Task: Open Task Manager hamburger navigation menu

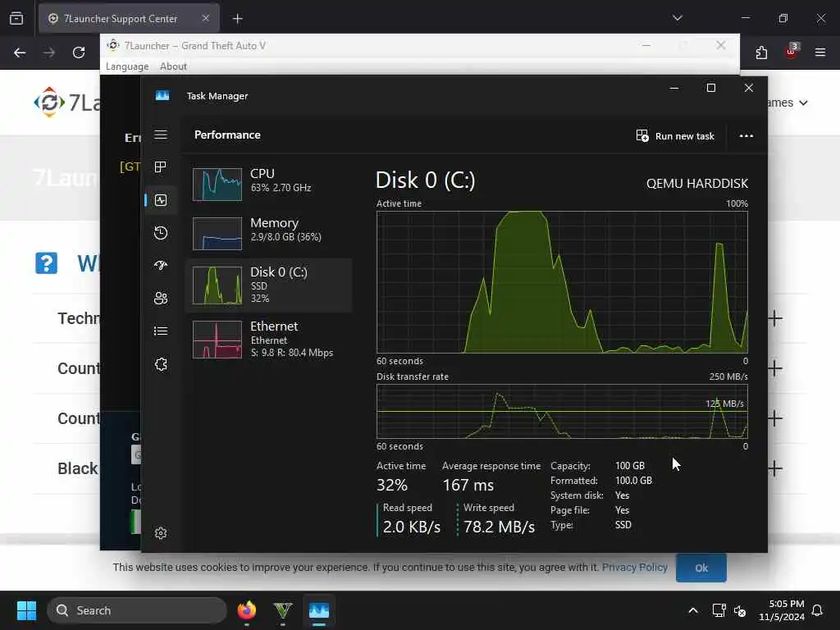Action: click(x=161, y=135)
